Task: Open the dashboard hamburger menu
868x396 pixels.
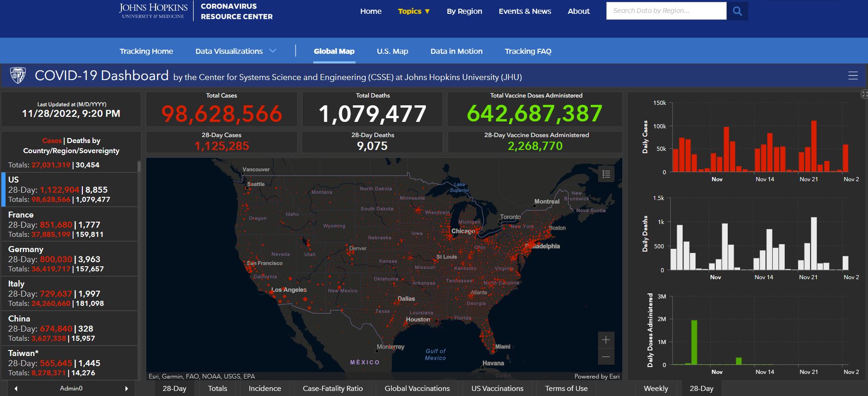Action: tap(853, 76)
